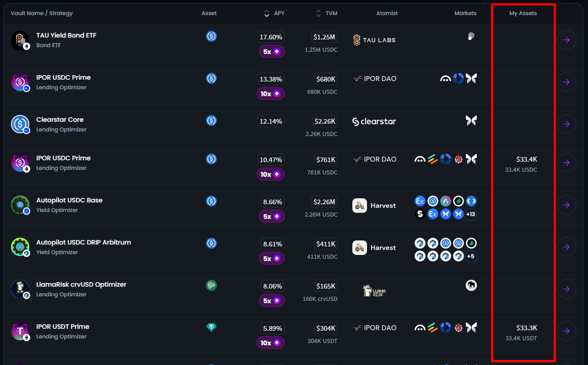Click the Autopilot USDC DRIP Arbitrum vault logo

[x=20, y=247]
